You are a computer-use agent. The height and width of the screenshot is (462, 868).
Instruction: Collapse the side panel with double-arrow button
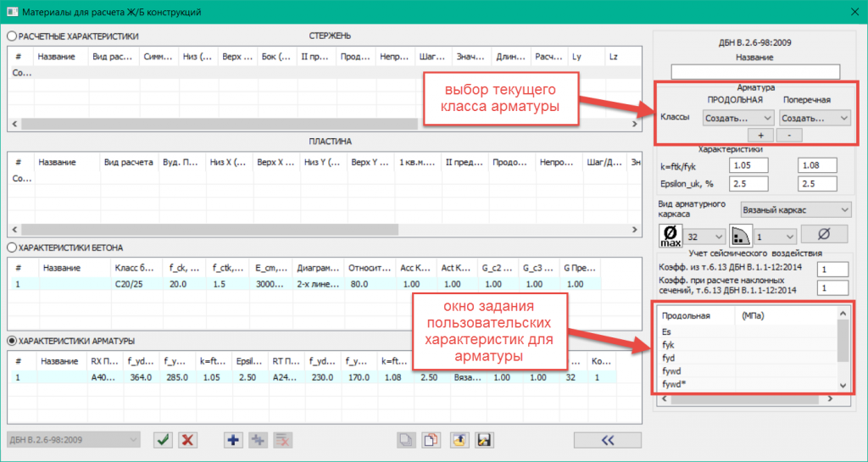[x=609, y=439]
